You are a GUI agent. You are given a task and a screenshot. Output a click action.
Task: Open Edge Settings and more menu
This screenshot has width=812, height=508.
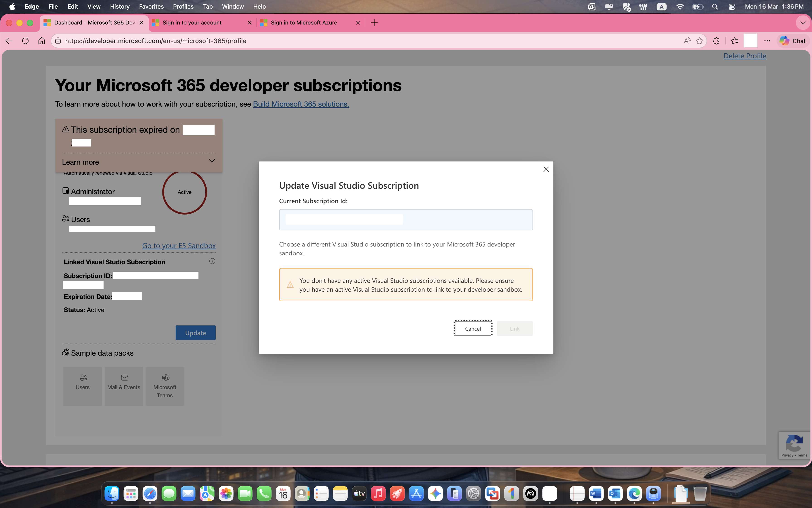coord(767,41)
